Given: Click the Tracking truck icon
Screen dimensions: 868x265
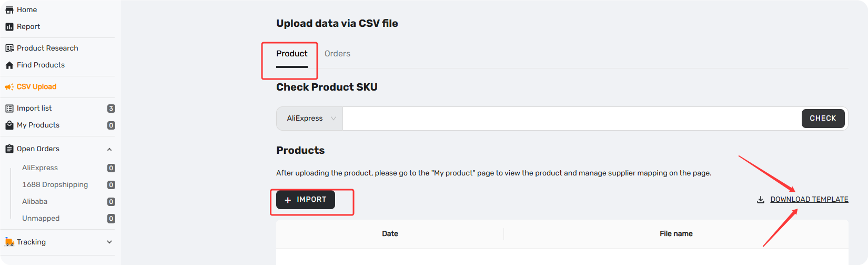Looking at the screenshot, I should (x=9, y=242).
